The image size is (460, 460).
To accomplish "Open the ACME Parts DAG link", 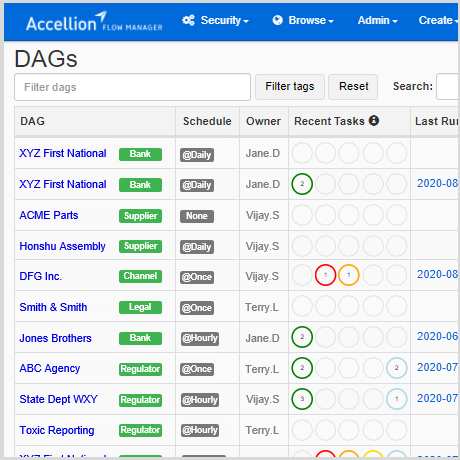I will point(49,215).
